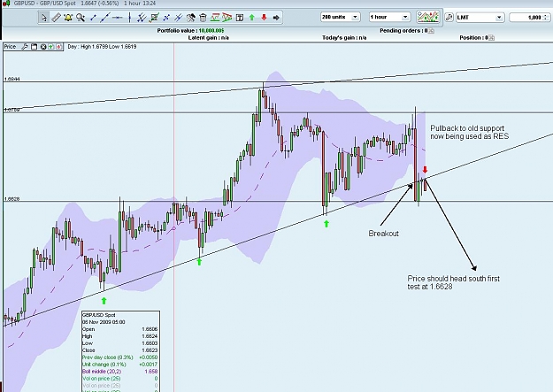Click the Today's gain label
Screen dimensions: 553x392
click(x=344, y=38)
